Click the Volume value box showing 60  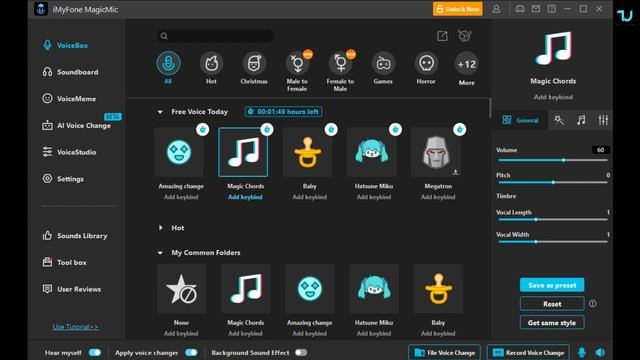pos(600,150)
